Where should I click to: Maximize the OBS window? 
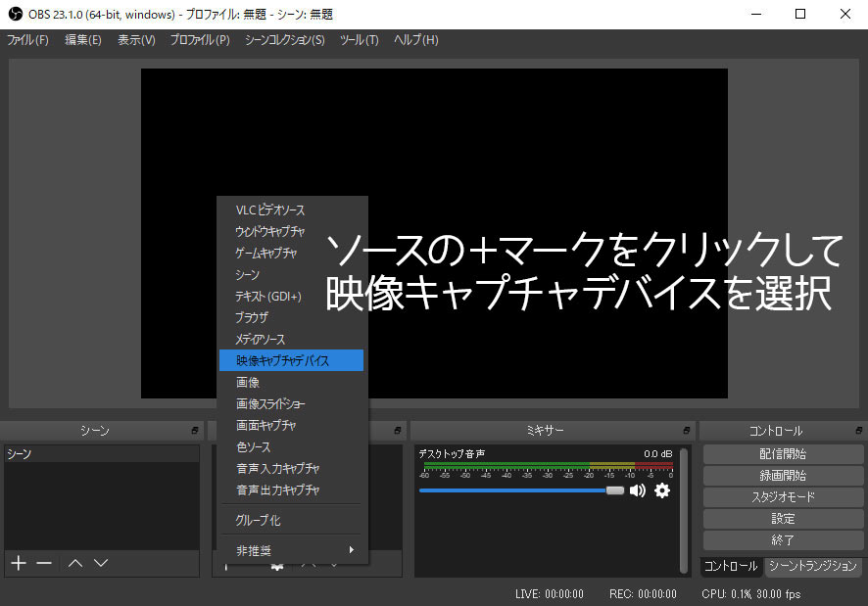(799, 14)
